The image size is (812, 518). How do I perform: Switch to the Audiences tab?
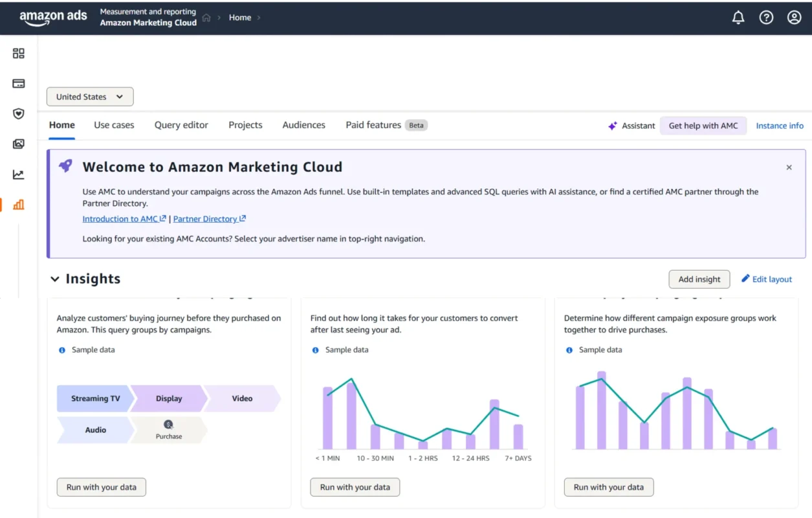coord(303,125)
